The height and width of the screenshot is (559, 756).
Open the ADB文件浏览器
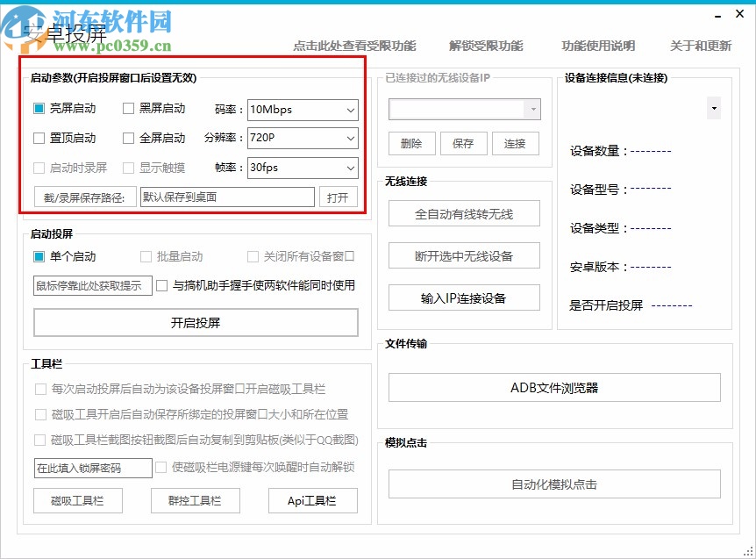click(556, 387)
